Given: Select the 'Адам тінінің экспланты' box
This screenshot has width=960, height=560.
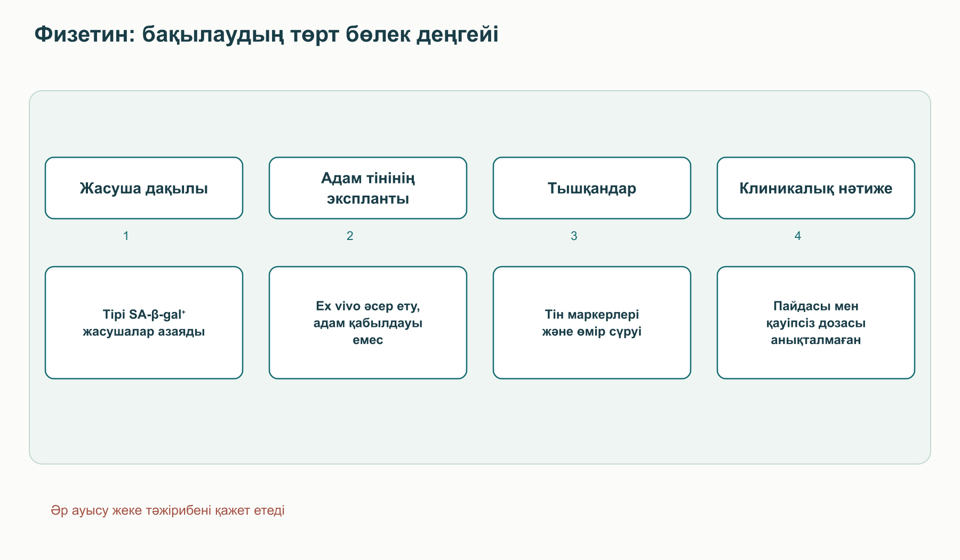Looking at the screenshot, I should click(368, 188).
